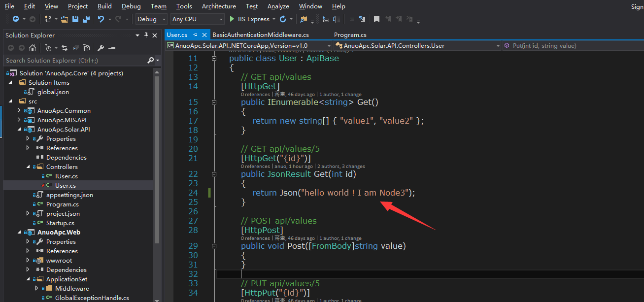Click Preview Selected Items icon
This screenshot has width=644, height=302.
[112, 48]
